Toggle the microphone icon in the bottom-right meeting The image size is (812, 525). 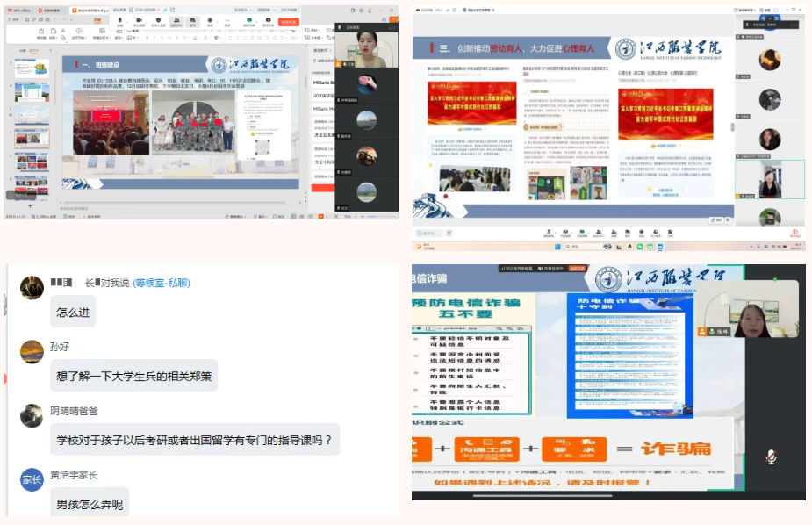click(771, 457)
